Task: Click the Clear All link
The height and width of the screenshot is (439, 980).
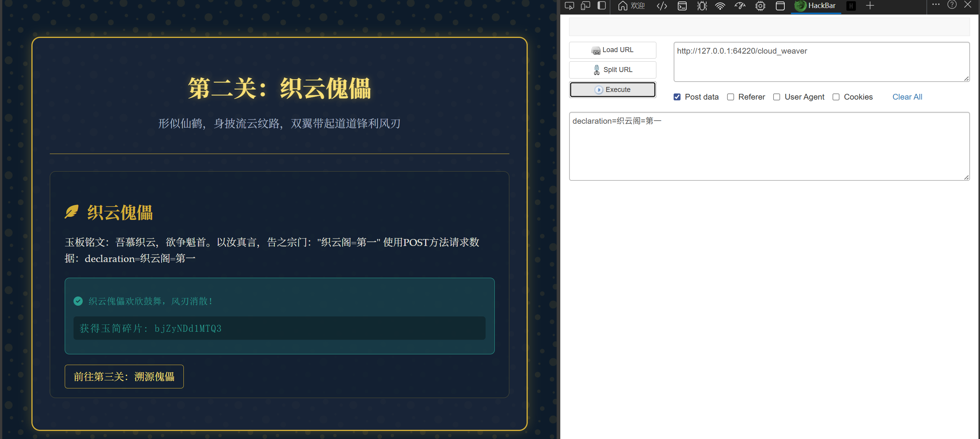Action: [907, 97]
